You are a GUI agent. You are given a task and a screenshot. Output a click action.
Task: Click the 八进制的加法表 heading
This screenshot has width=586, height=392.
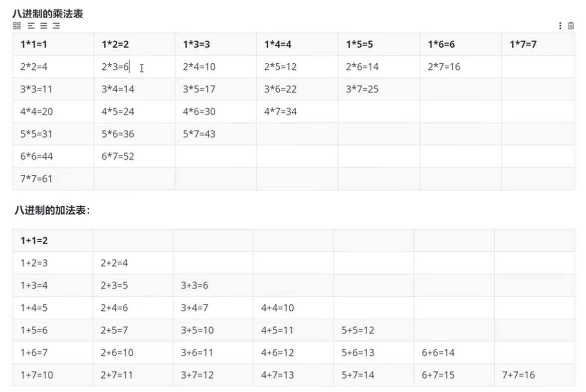pos(52,210)
